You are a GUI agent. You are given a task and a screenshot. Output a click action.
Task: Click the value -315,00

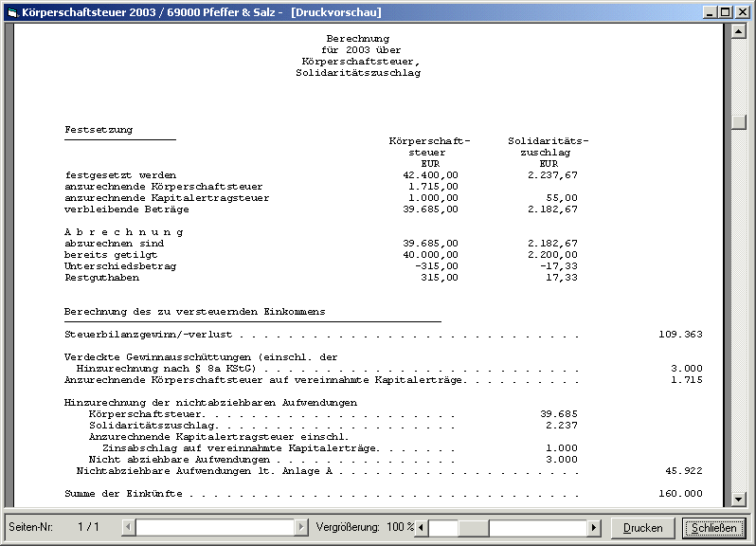[x=437, y=266]
